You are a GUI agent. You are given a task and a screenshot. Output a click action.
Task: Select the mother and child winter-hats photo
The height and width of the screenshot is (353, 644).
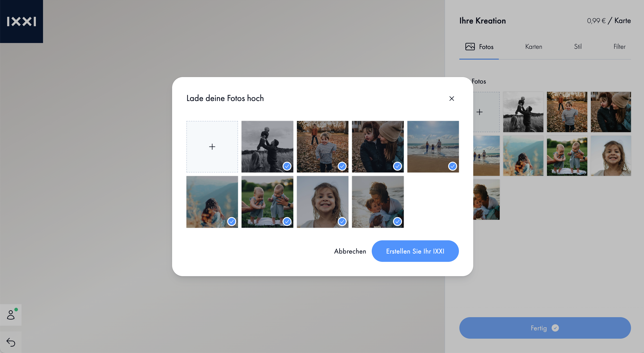(x=378, y=147)
